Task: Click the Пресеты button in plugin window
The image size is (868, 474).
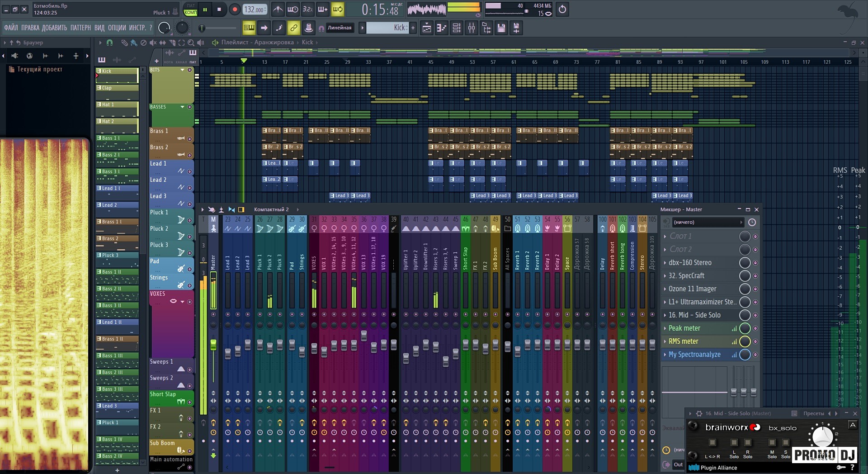Action: (x=813, y=413)
